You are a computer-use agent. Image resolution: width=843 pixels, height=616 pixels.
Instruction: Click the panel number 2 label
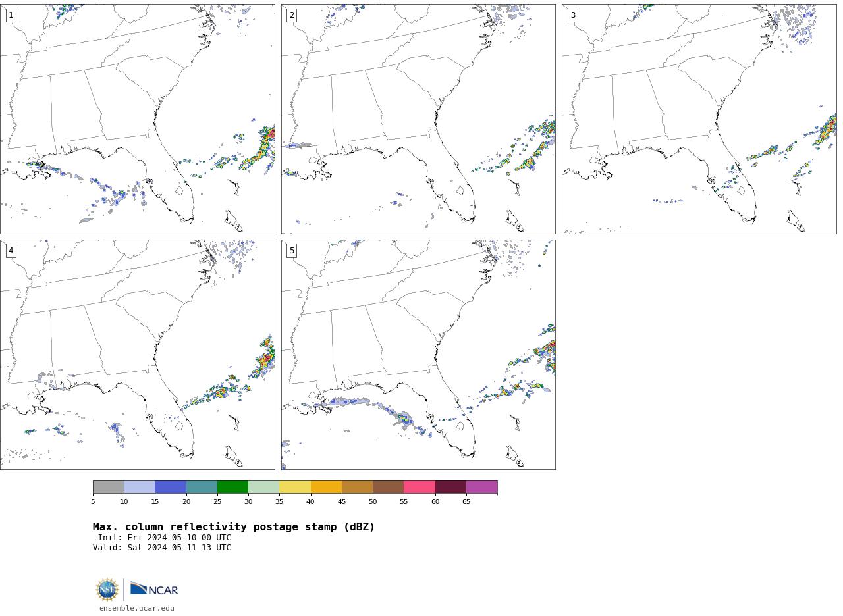pos(292,15)
